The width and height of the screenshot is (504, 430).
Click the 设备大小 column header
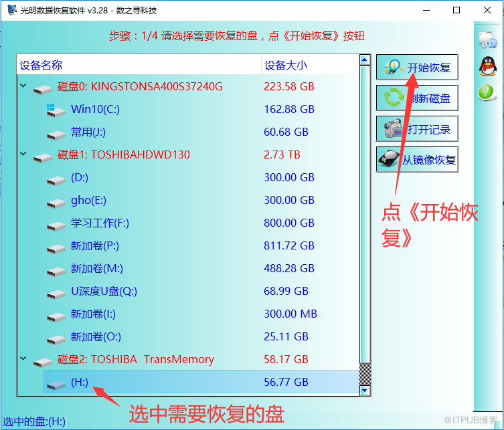click(310, 65)
